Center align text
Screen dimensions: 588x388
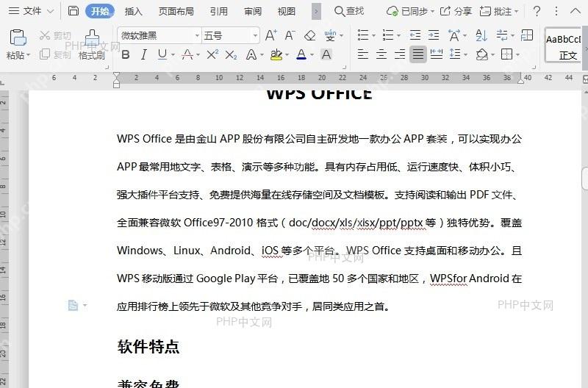point(381,54)
